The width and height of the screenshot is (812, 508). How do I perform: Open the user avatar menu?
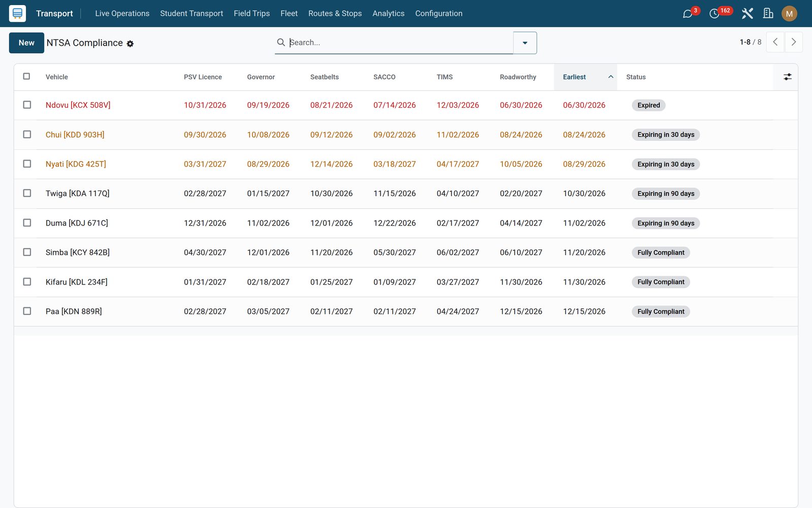click(x=789, y=14)
